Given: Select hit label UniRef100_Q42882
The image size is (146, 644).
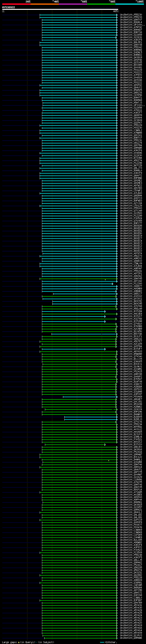Looking at the screenshot, I should pyautogui.click(x=131, y=575).
